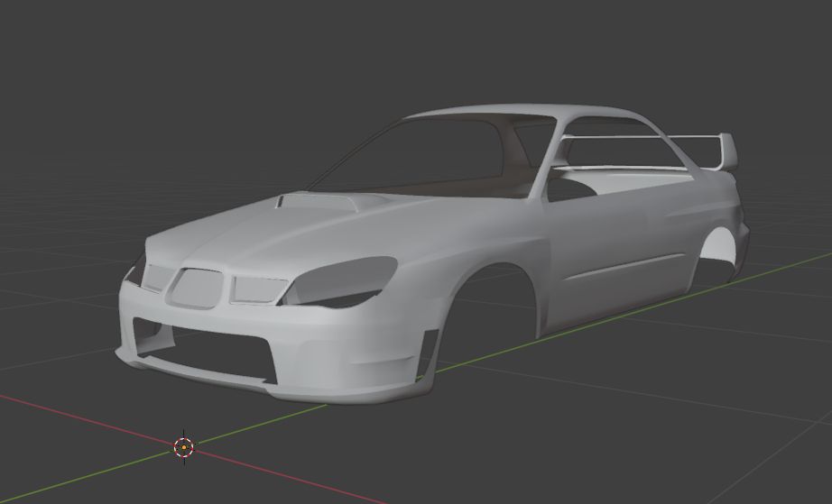Screen dimensions: 832x504
Task: Select the left headlight recess on the car
Action: click(339, 281)
